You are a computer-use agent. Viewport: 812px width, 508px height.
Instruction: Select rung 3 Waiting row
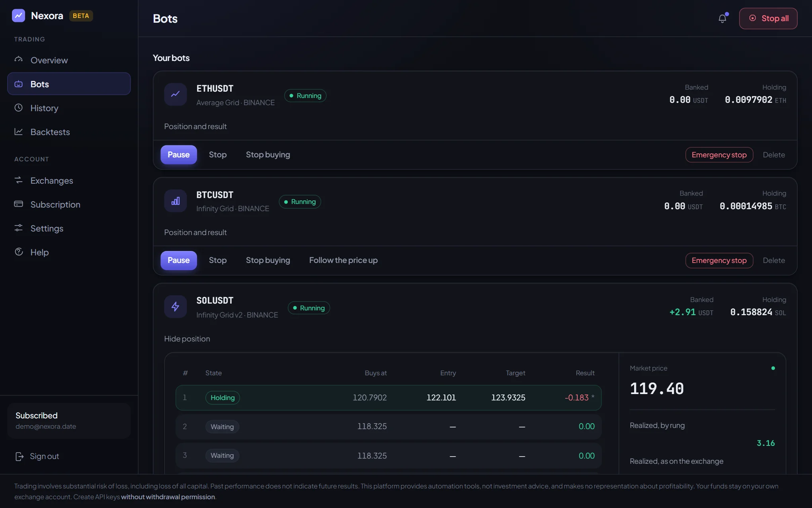pos(388,455)
